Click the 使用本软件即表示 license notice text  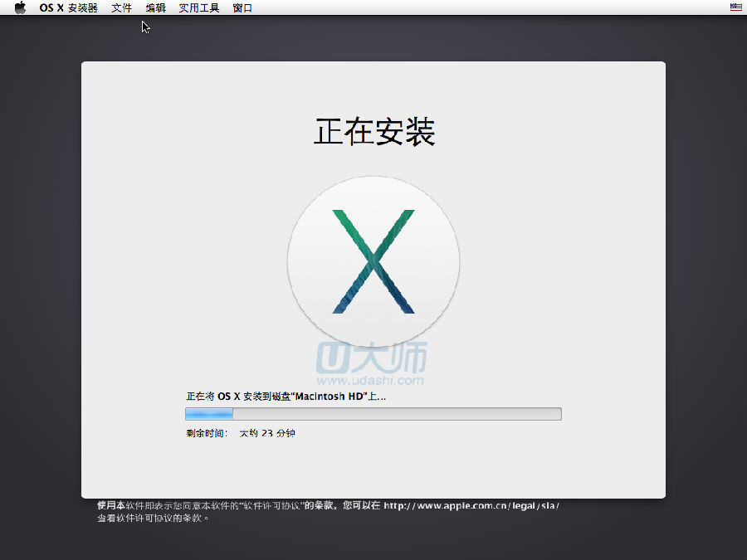click(207, 505)
